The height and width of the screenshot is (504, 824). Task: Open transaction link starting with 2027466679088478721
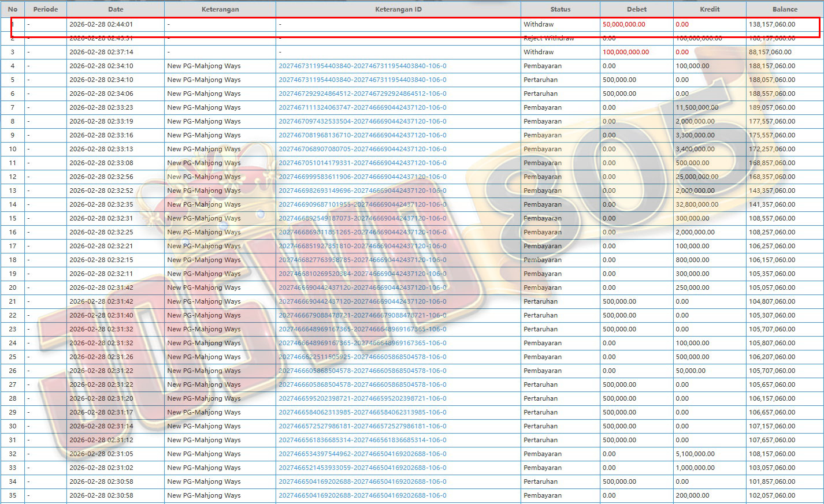click(362, 315)
